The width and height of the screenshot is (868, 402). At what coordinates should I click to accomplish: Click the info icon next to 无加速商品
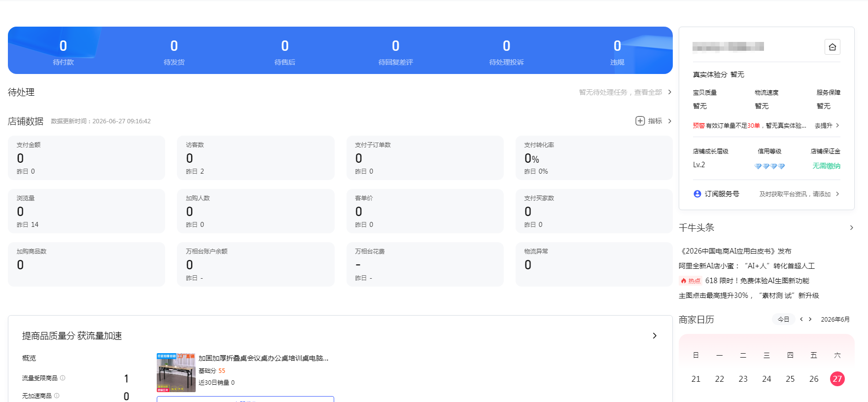(x=57, y=396)
